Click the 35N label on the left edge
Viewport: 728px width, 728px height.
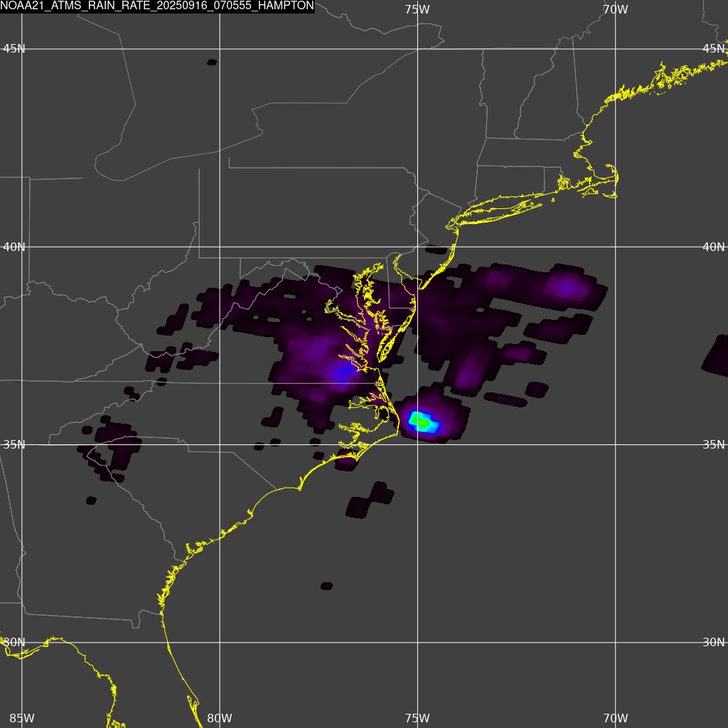tap(14, 445)
